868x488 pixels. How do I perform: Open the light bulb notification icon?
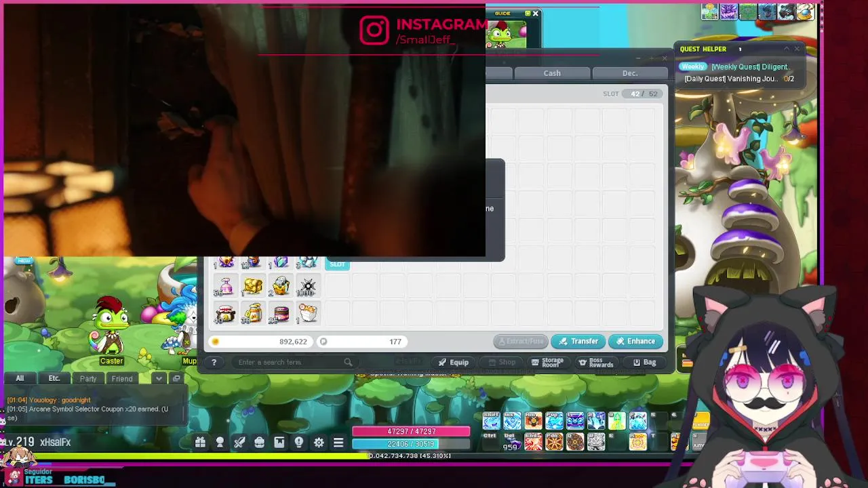pyautogui.click(x=299, y=443)
